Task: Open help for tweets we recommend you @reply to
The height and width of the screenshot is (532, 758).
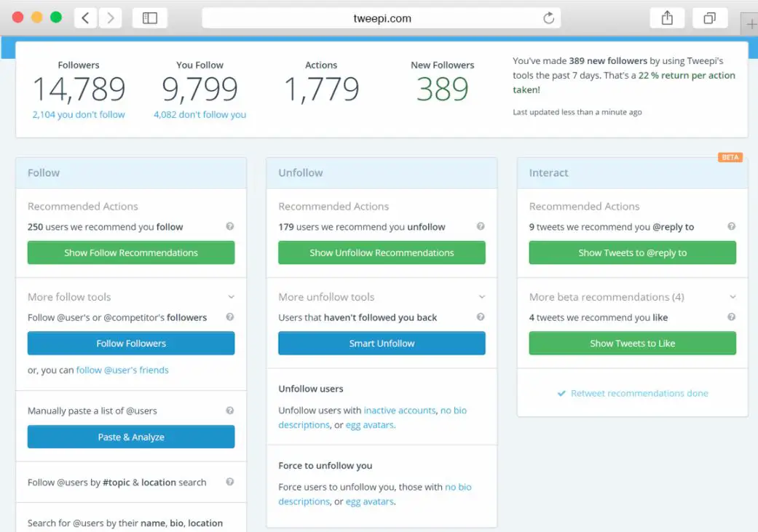Action: point(731,226)
